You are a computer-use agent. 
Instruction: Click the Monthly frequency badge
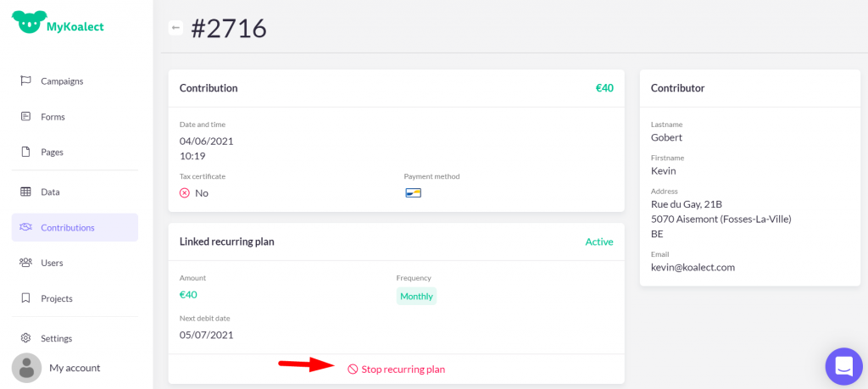[416, 296]
